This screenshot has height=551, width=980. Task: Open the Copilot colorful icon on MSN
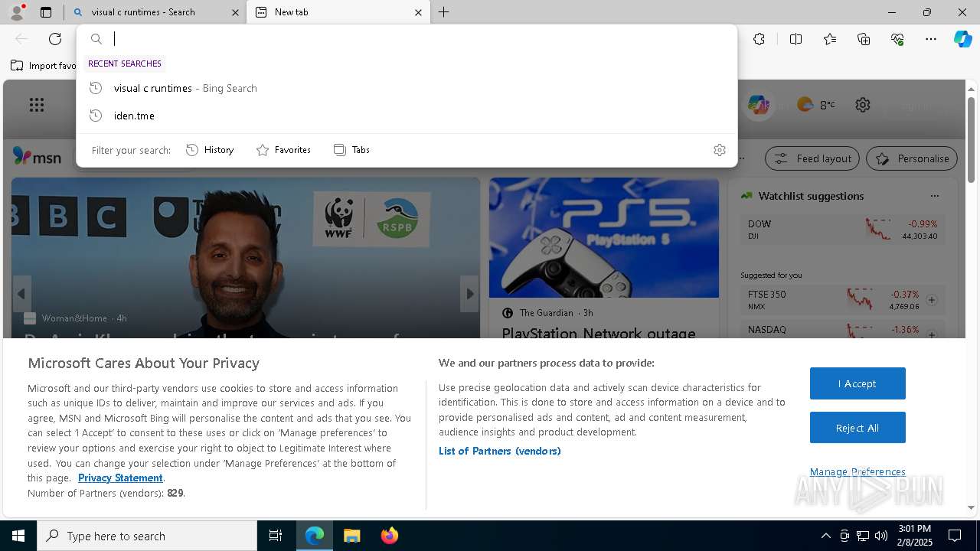pos(759,105)
